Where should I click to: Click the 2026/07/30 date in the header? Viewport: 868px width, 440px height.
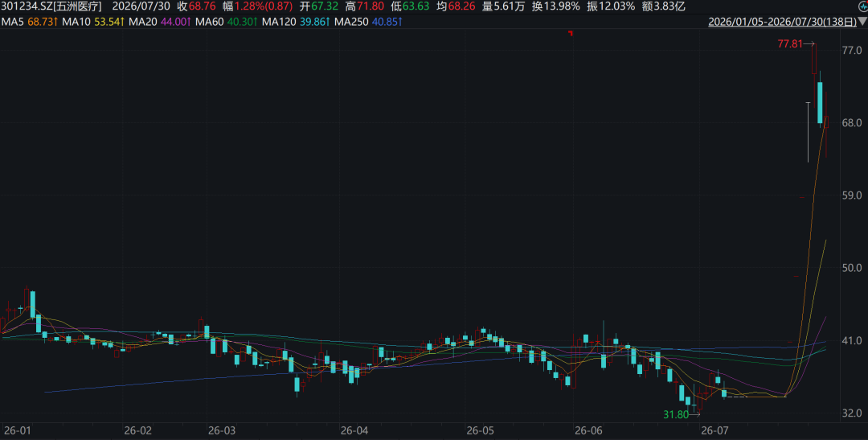[141, 6]
